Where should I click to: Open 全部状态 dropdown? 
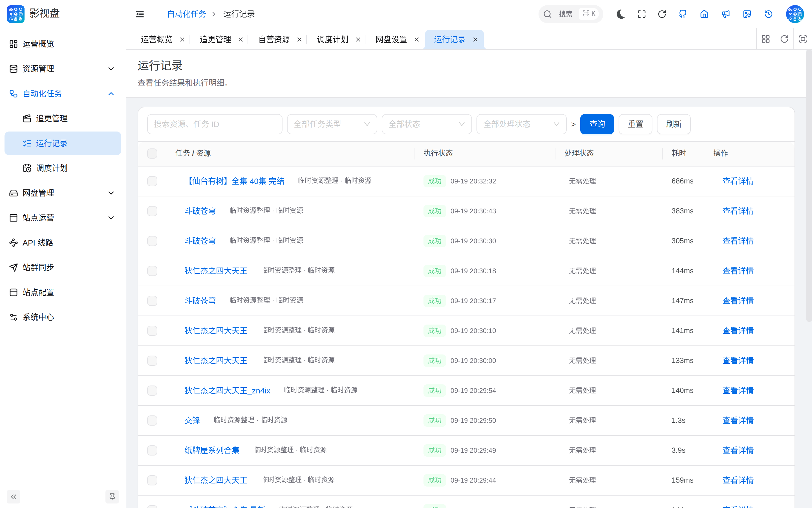427,124
